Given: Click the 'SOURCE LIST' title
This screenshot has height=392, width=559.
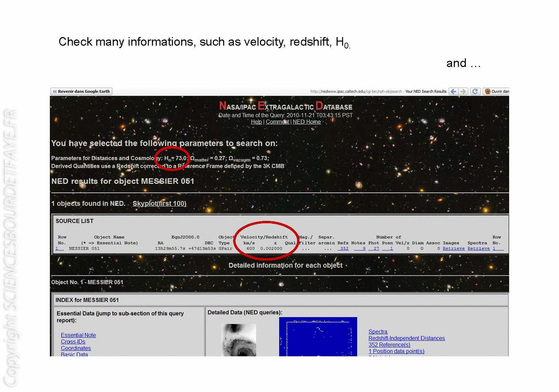Looking at the screenshot, I should 75,221.
